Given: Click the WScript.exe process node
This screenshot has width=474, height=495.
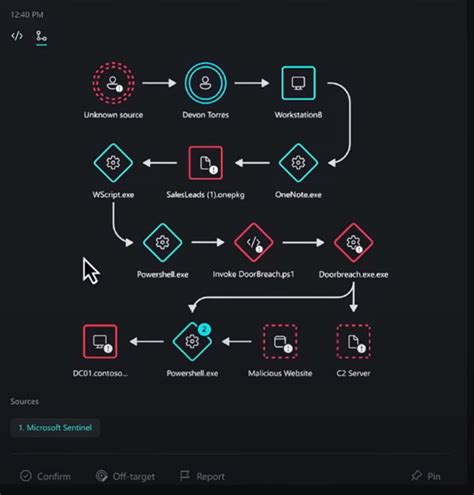Looking at the screenshot, I should click(113, 163).
